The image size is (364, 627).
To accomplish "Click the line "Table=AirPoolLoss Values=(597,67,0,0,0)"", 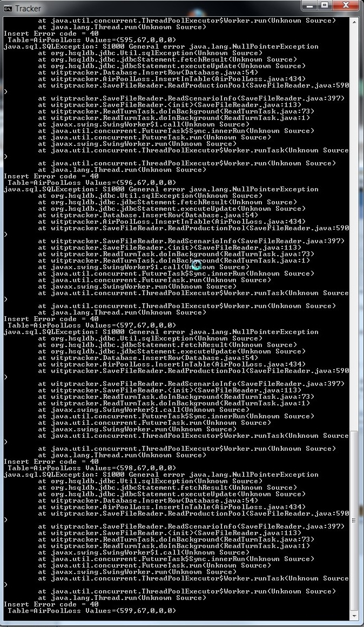I will 91,325.
